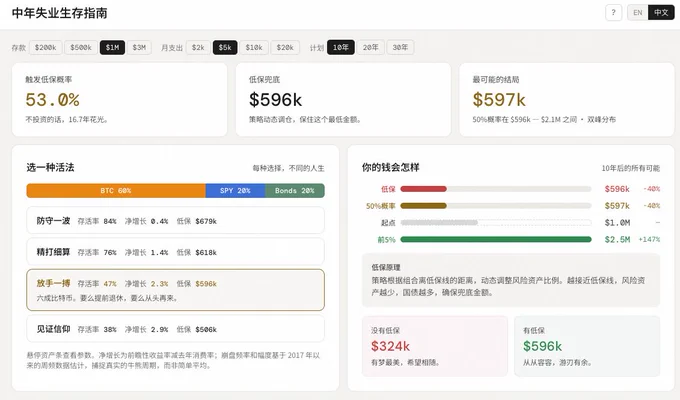Click the $2.5M value in 前5% row
Image resolution: width=680 pixels, height=400 pixels.
617,239
